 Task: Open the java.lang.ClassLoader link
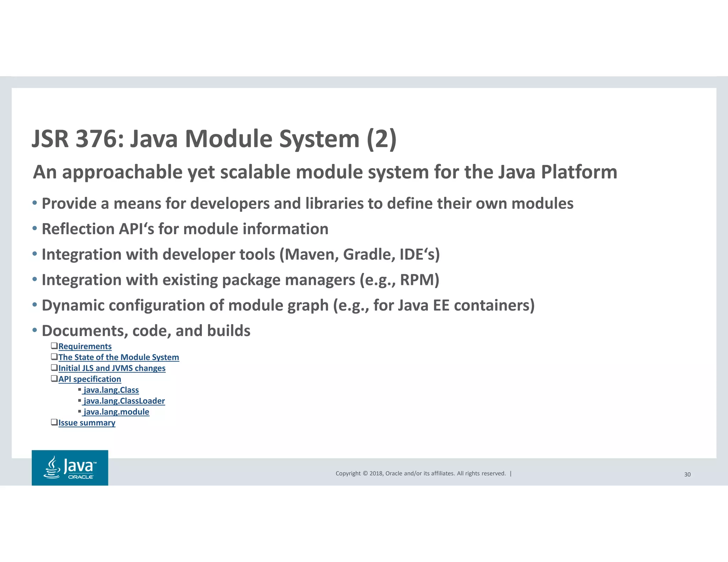pos(124,401)
